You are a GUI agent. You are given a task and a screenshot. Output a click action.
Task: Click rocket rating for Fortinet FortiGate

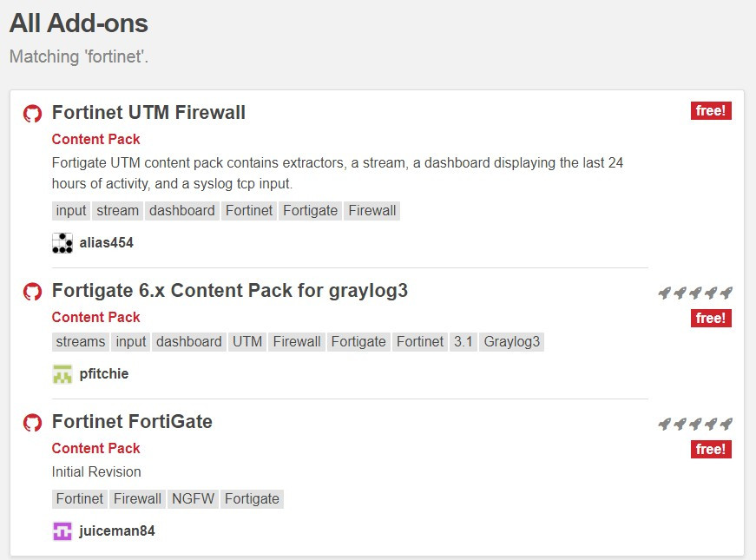coord(694,424)
